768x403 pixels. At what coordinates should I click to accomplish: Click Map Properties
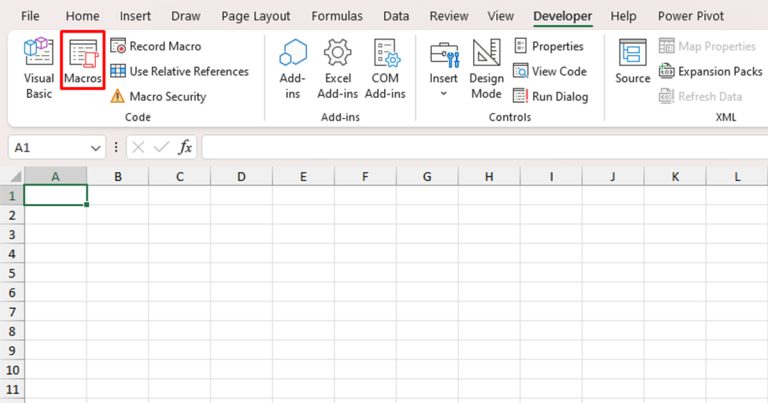pyautogui.click(x=707, y=46)
